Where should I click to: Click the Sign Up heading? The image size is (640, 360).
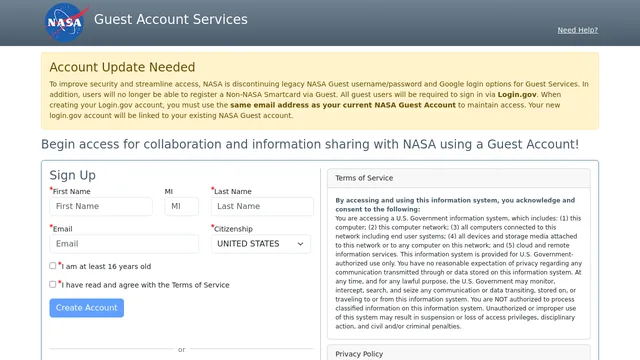click(73, 175)
